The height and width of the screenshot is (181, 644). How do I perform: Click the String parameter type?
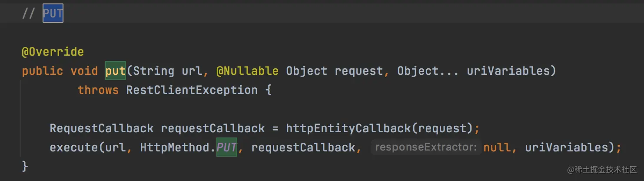pyautogui.click(x=153, y=71)
